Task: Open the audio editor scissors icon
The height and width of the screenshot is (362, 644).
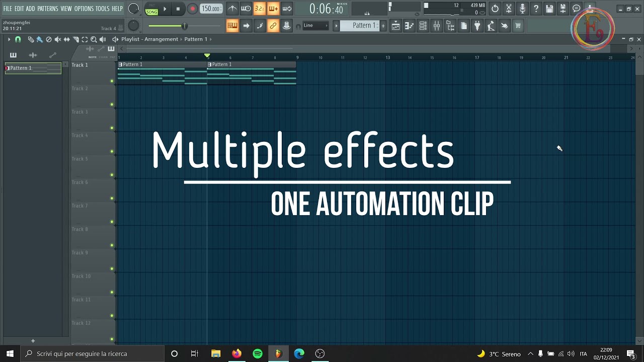Action: click(509, 9)
